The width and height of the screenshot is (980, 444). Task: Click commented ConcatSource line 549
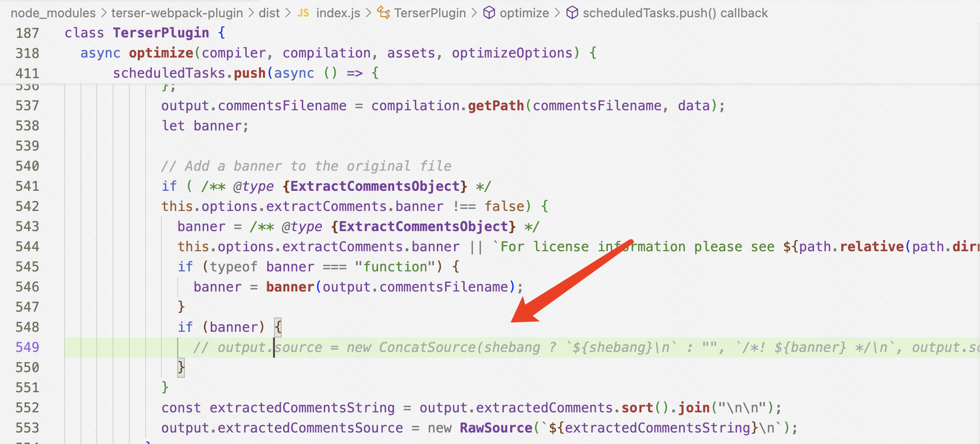[x=586, y=347]
